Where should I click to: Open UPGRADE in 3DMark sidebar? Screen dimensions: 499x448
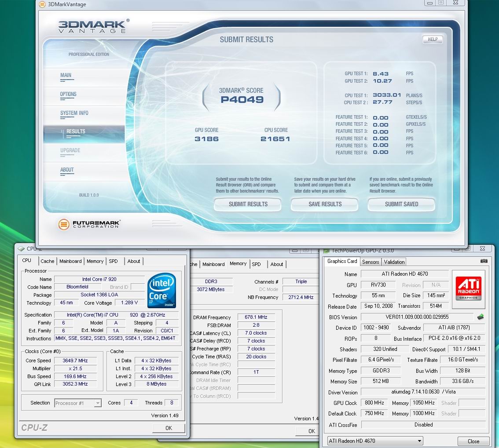[70, 150]
